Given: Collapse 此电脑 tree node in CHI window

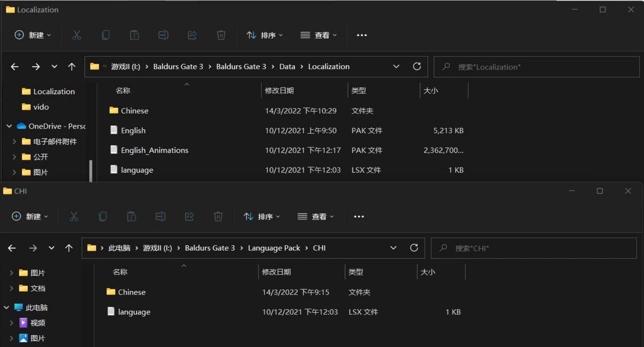Looking at the screenshot, I should point(6,307).
